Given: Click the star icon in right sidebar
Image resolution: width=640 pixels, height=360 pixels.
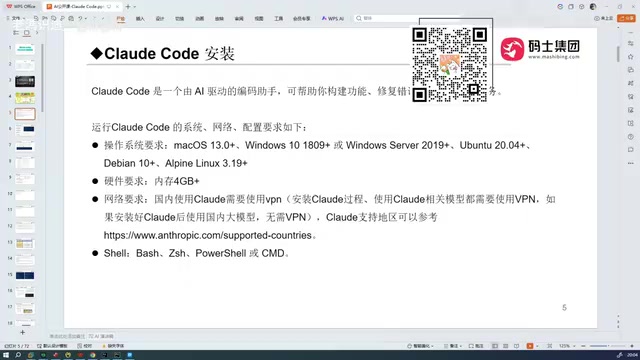Looking at the screenshot, I should pyautogui.click(x=631, y=57).
